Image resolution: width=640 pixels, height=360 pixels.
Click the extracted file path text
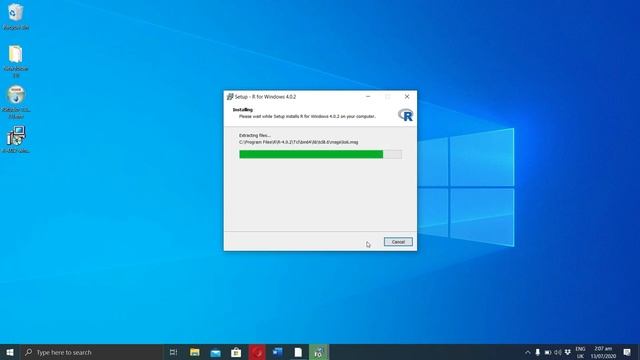point(298,142)
